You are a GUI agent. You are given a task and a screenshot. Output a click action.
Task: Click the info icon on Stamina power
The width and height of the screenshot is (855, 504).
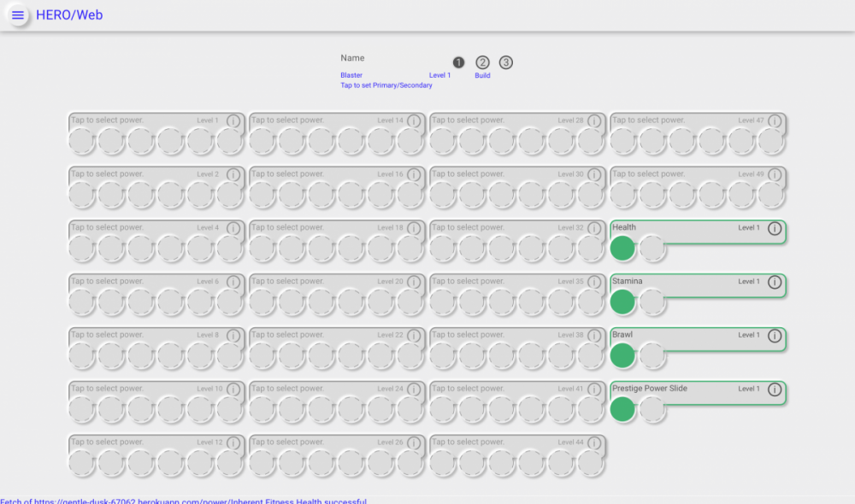[775, 283]
